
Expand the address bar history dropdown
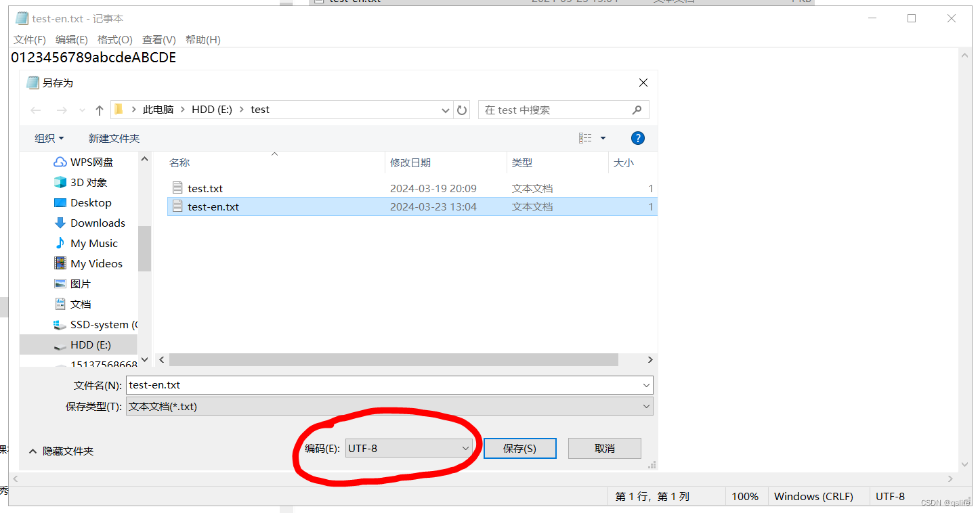(x=446, y=110)
